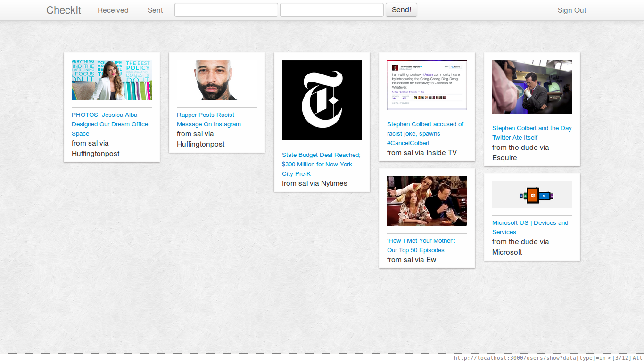
Task: Open the Colbert Report tweet screenshot thumbnail
Action: coord(427,85)
